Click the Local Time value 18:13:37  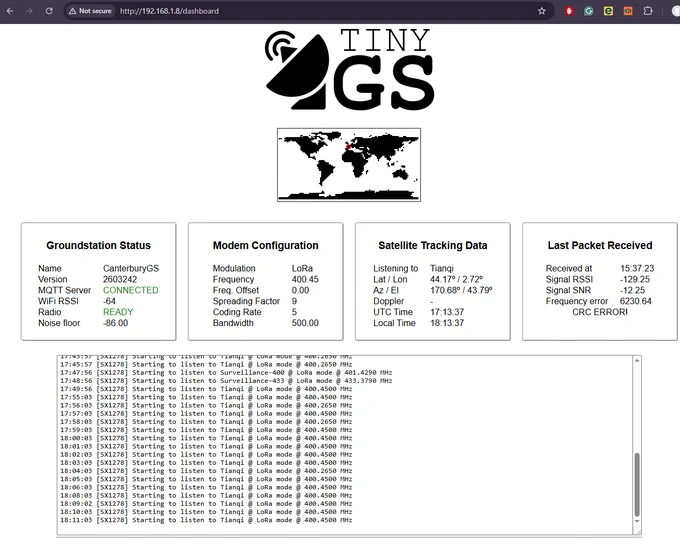point(447,323)
